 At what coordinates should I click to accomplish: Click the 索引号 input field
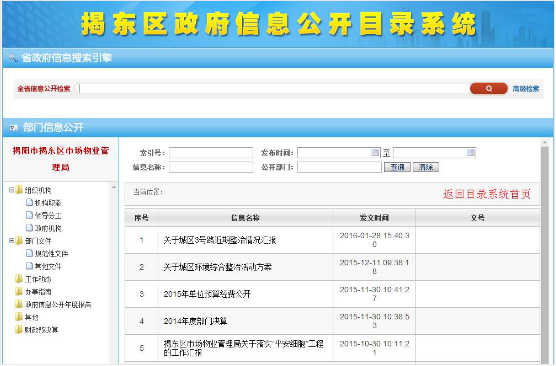(x=211, y=153)
